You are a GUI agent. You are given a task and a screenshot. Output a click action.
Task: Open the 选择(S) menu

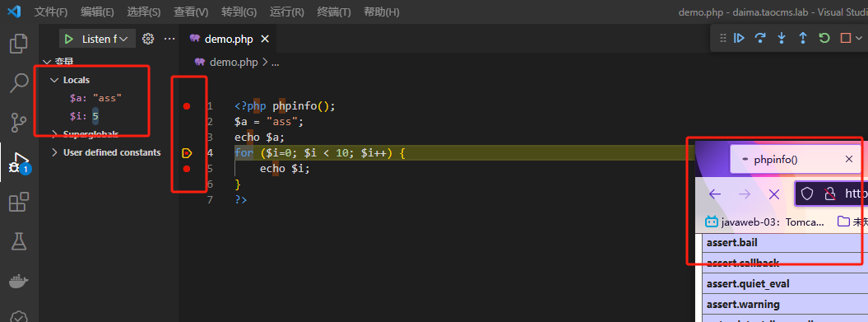click(x=144, y=12)
